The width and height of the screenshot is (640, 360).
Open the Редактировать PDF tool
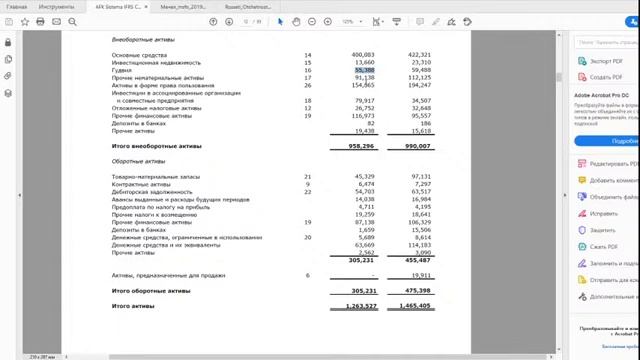pos(608,164)
